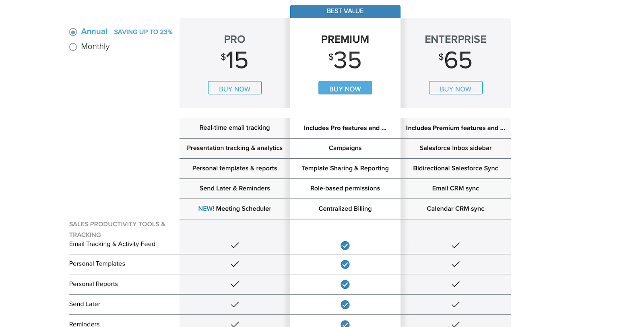Click the NEW! Meeting Scheduler feature
The height and width of the screenshot is (327, 644).
coord(235,209)
